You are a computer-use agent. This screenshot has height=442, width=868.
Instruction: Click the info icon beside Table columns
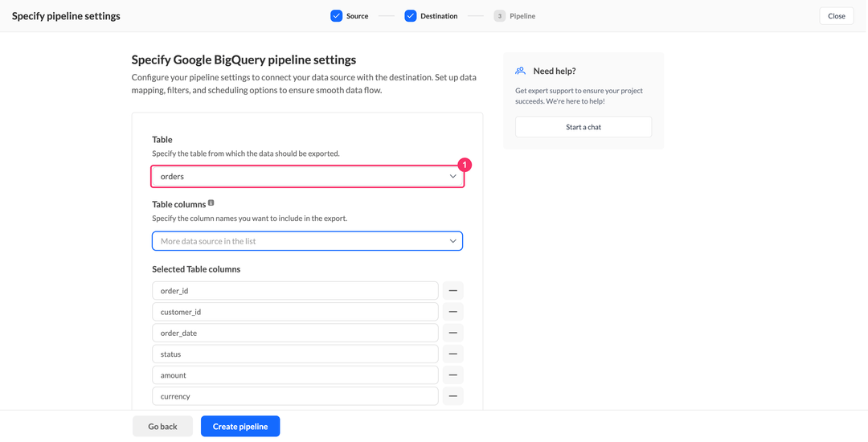point(211,203)
